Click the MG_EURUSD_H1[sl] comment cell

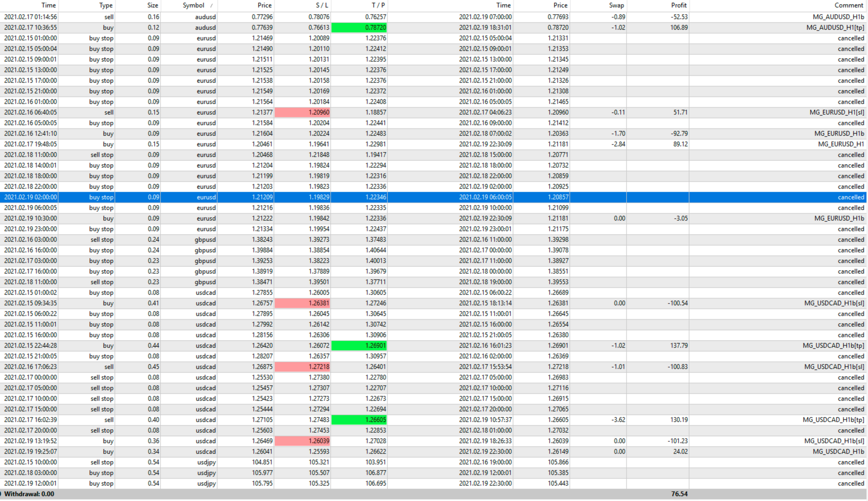[836, 112]
